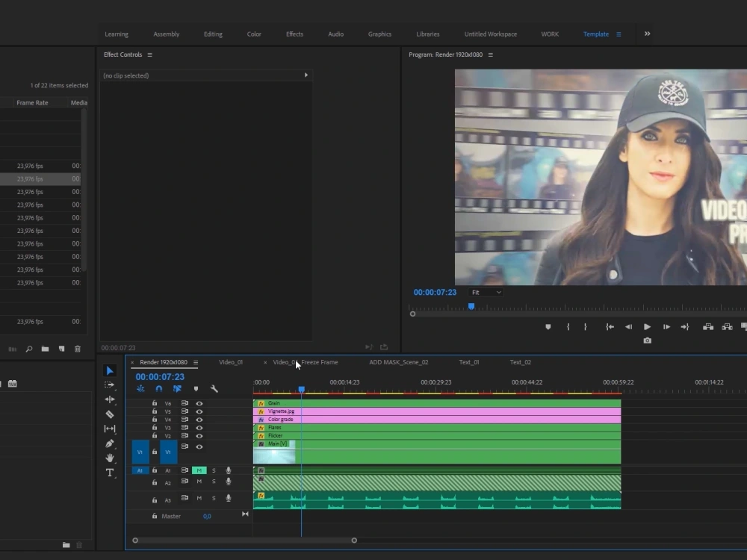Screen dimensions: 747x560
Task: Click the Extract button
Action: (727, 327)
